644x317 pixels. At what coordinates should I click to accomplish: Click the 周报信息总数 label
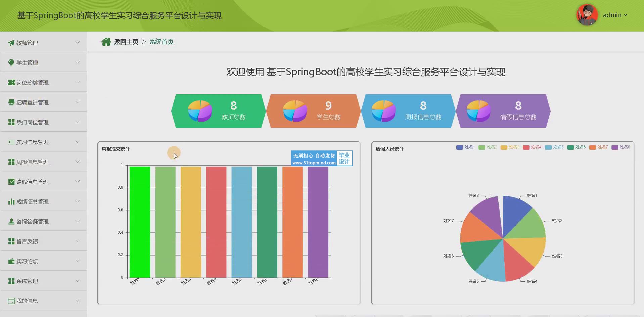tap(423, 117)
